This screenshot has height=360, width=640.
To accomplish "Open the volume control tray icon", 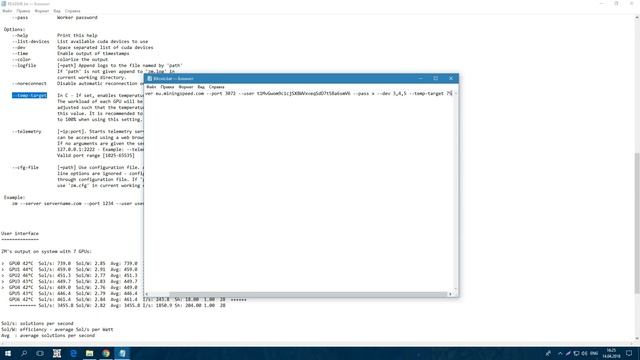I will pos(584,353).
